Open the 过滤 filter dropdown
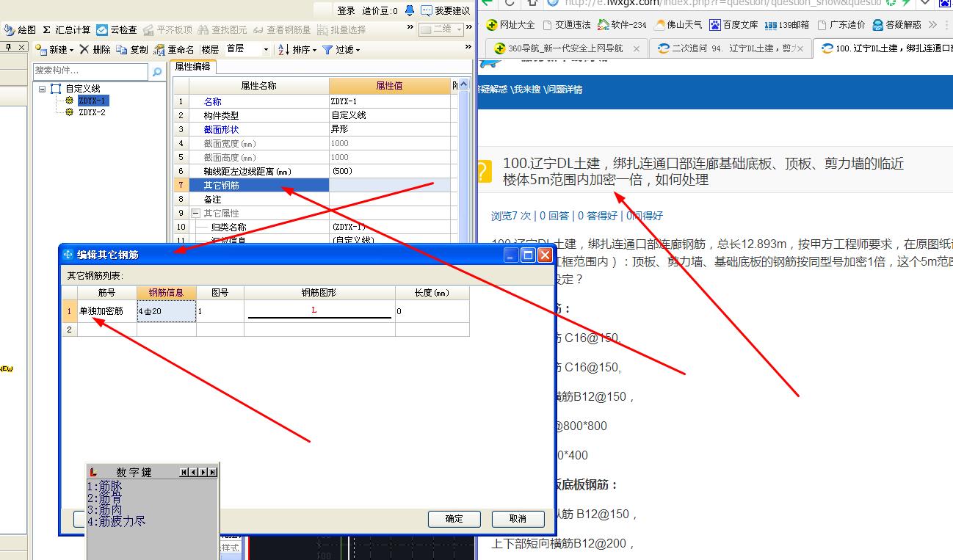Viewport: 953px width, 560px height. (x=341, y=50)
